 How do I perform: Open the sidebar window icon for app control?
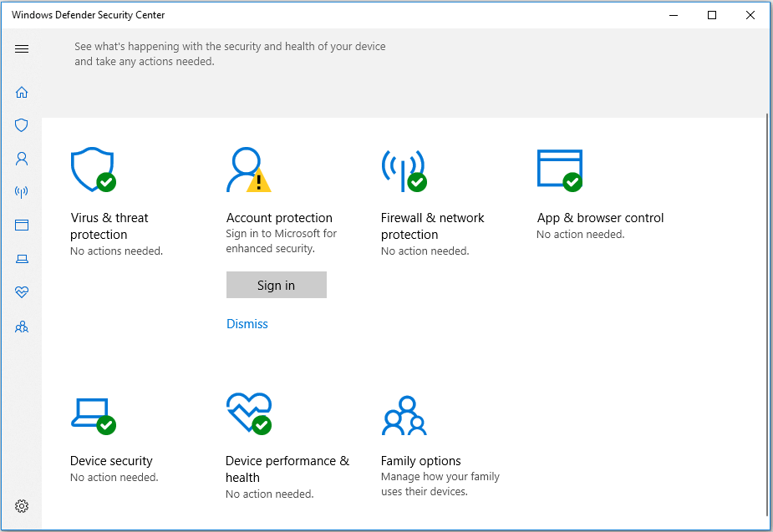(x=22, y=225)
